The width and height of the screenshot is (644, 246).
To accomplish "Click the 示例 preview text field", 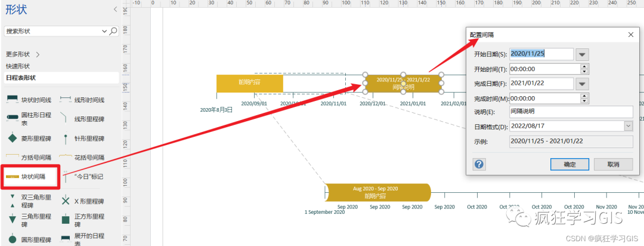I will (571, 141).
